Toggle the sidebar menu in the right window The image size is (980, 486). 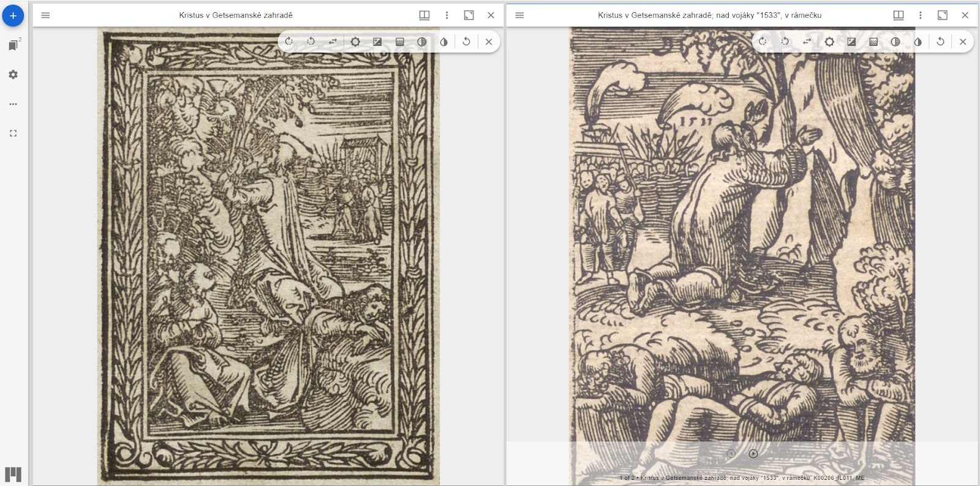coord(519,15)
